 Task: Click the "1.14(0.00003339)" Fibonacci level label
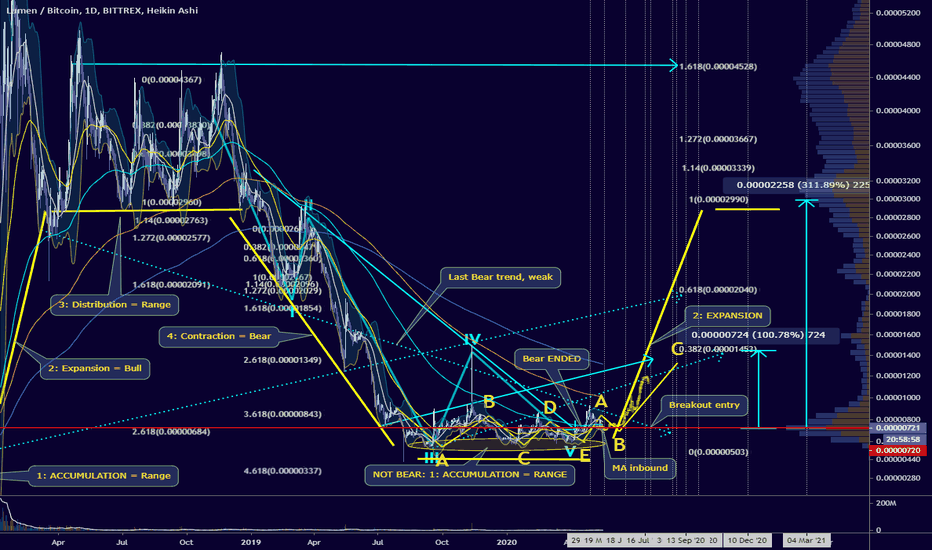(717, 168)
